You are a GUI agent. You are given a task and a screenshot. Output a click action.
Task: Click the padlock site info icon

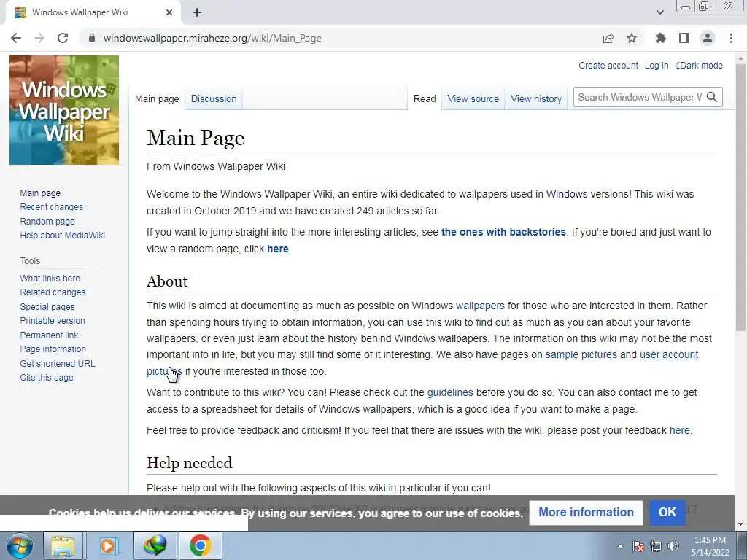coord(92,38)
